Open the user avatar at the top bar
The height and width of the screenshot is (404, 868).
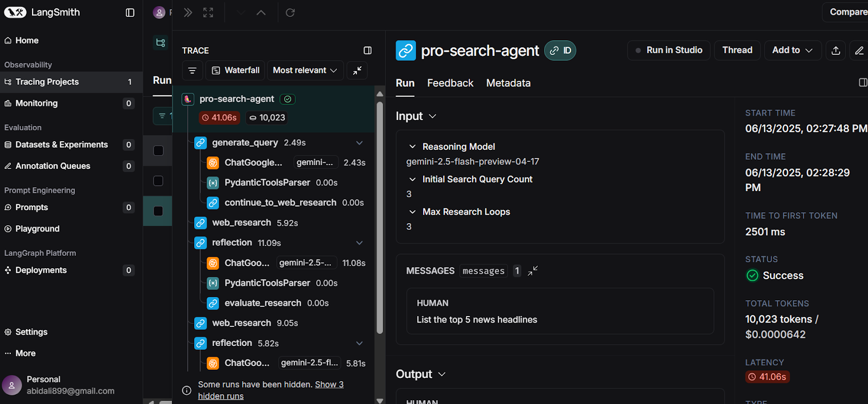(x=159, y=12)
